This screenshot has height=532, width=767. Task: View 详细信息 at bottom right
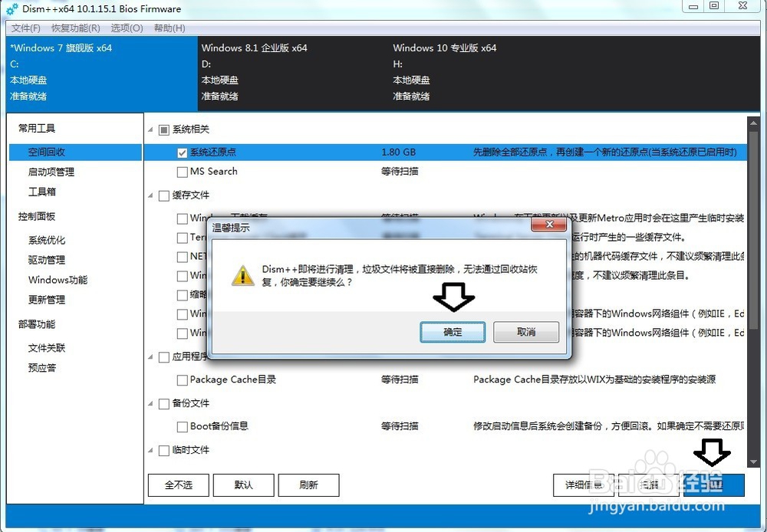tap(584, 484)
